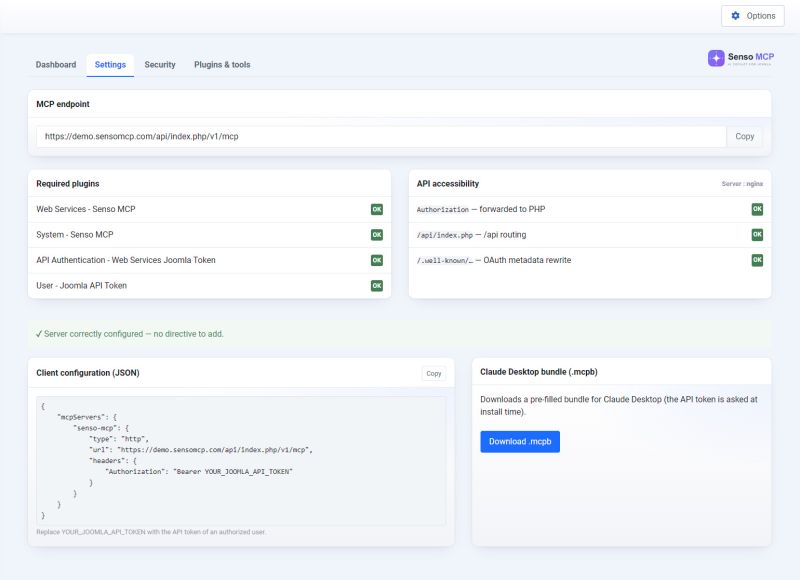
Task: Click the JSON configuration code block
Action: (241, 461)
